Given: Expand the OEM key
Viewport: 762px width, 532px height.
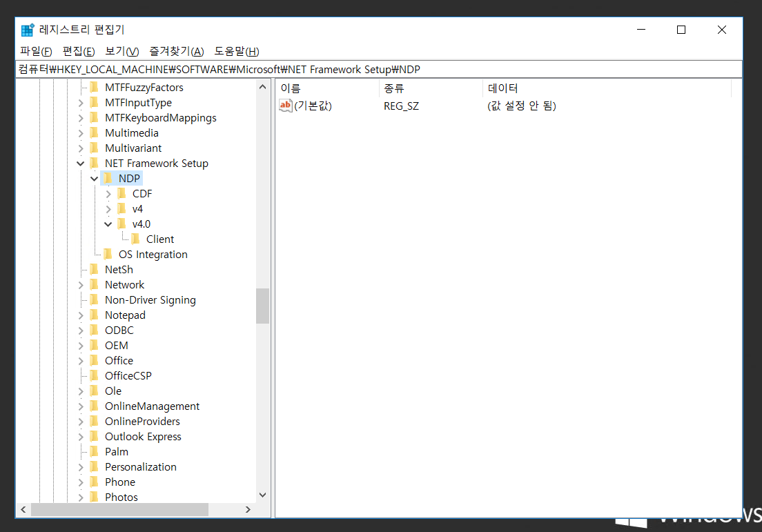Looking at the screenshot, I should coord(81,346).
